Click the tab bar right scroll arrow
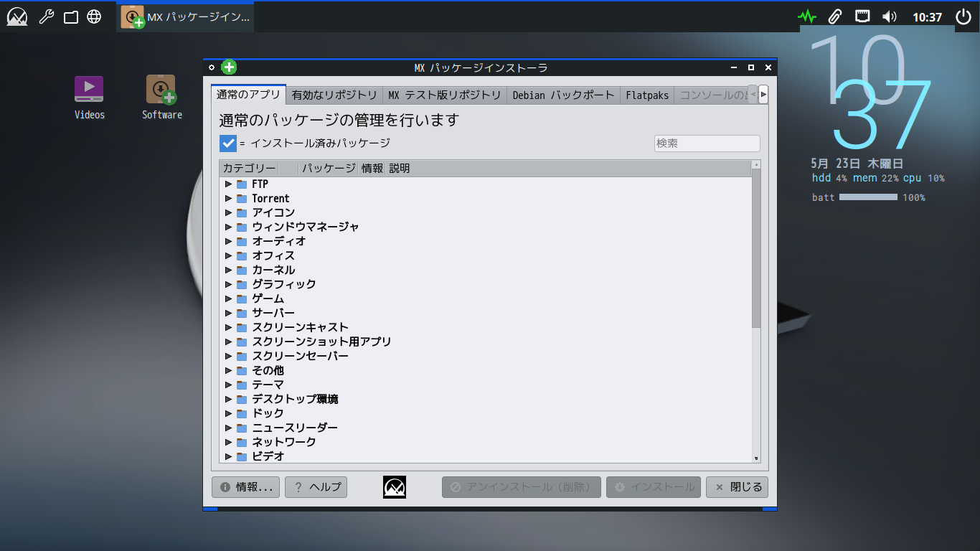 click(x=763, y=94)
